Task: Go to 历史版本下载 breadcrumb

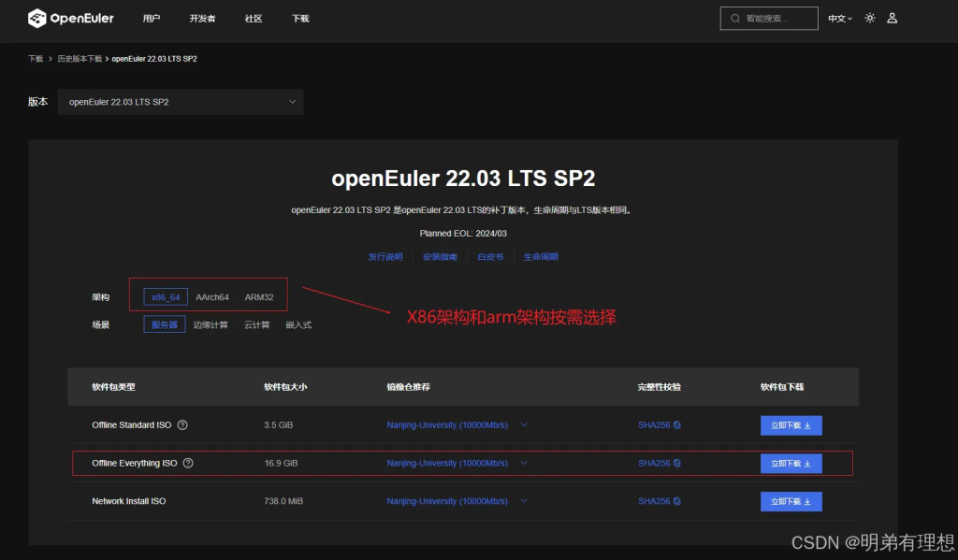Action: click(x=80, y=59)
